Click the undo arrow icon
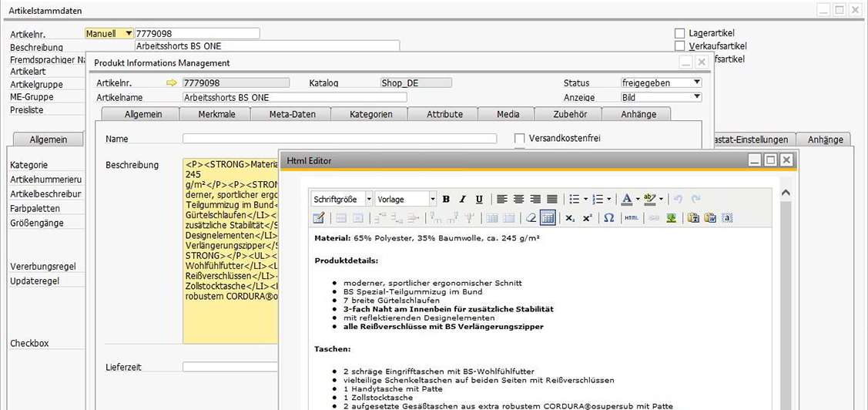Viewport: 868px width, 410px height. pos(678,200)
